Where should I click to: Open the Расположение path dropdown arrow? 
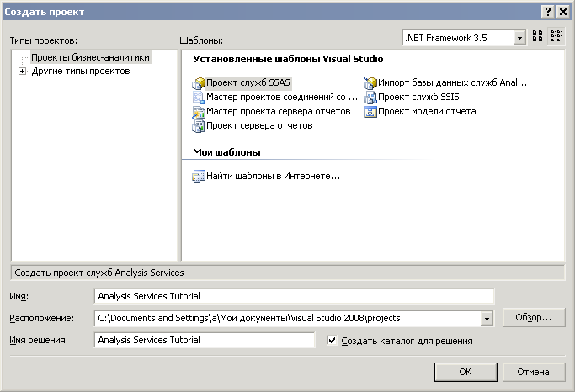point(487,318)
